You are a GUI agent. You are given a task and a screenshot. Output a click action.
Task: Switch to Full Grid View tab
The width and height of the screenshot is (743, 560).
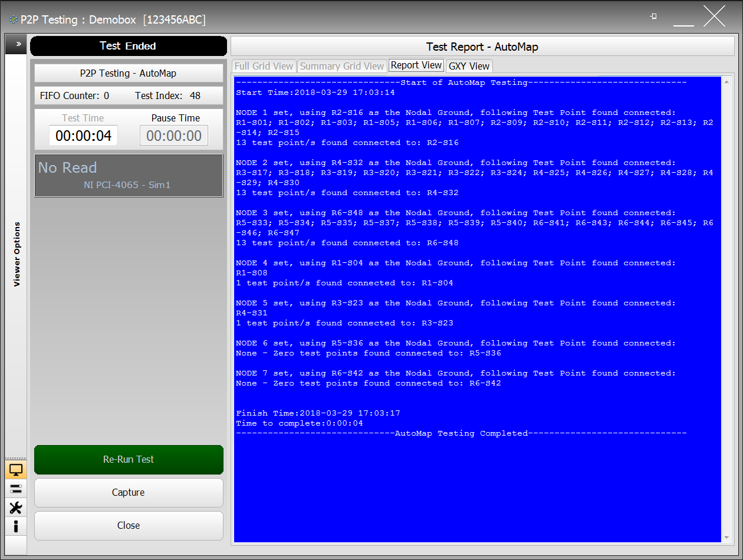[x=264, y=66]
